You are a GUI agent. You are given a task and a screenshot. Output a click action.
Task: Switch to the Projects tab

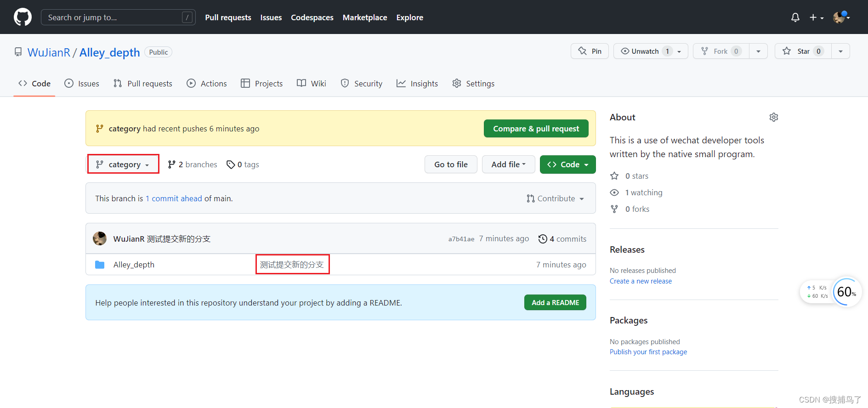(x=262, y=84)
